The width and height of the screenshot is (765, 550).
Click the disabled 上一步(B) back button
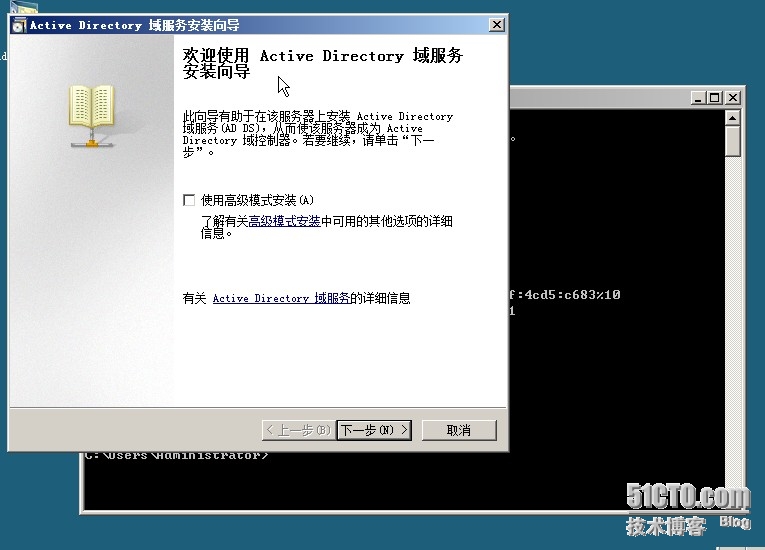299,430
